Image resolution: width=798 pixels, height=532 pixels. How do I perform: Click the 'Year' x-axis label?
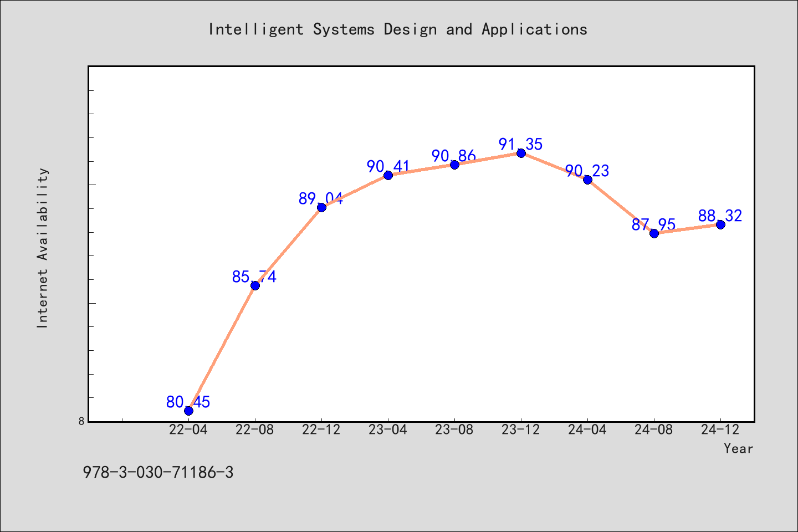coord(738,448)
